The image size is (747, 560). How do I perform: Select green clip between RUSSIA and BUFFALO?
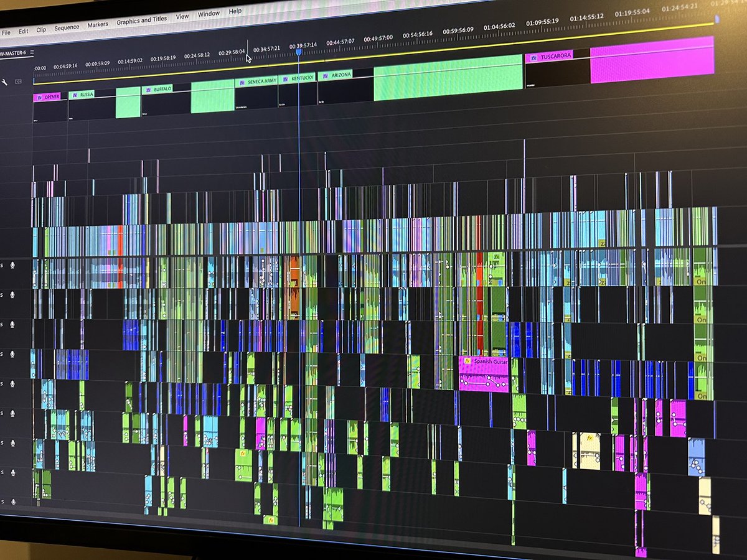pos(128,102)
